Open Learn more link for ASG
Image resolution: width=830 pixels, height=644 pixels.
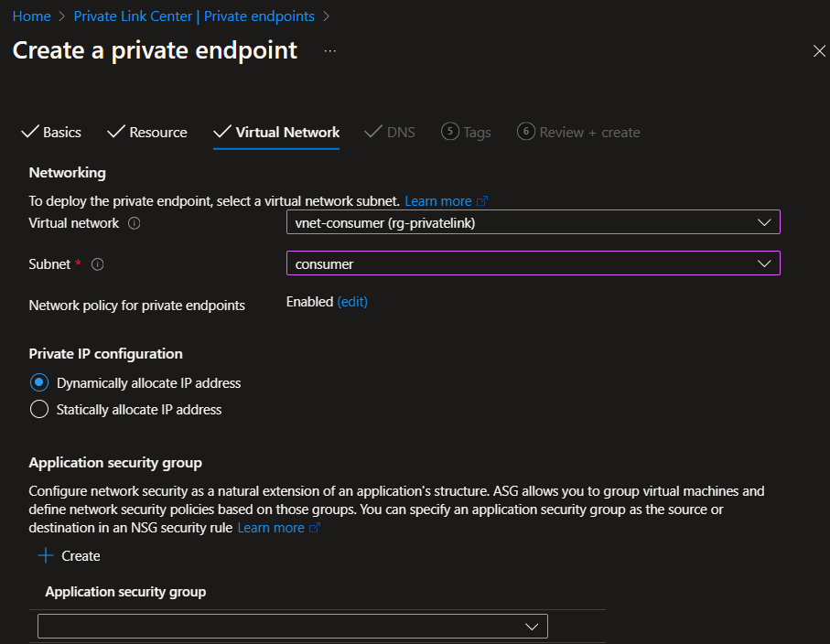point(271,528)
